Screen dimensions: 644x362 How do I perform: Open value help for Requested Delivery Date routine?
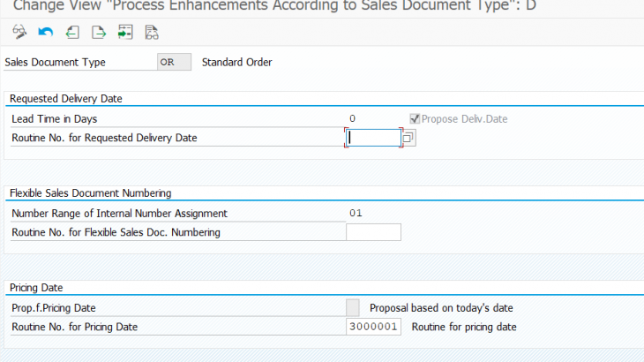(408, 138)
